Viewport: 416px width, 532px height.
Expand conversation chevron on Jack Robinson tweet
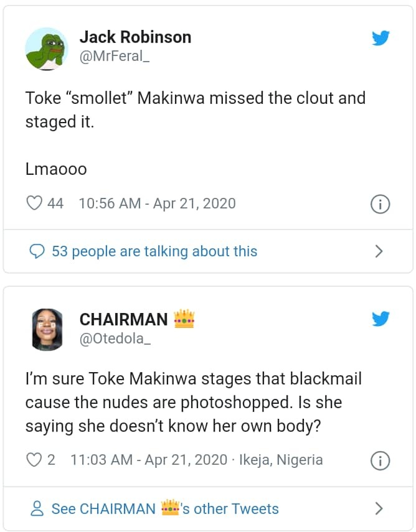coord(379,251)
